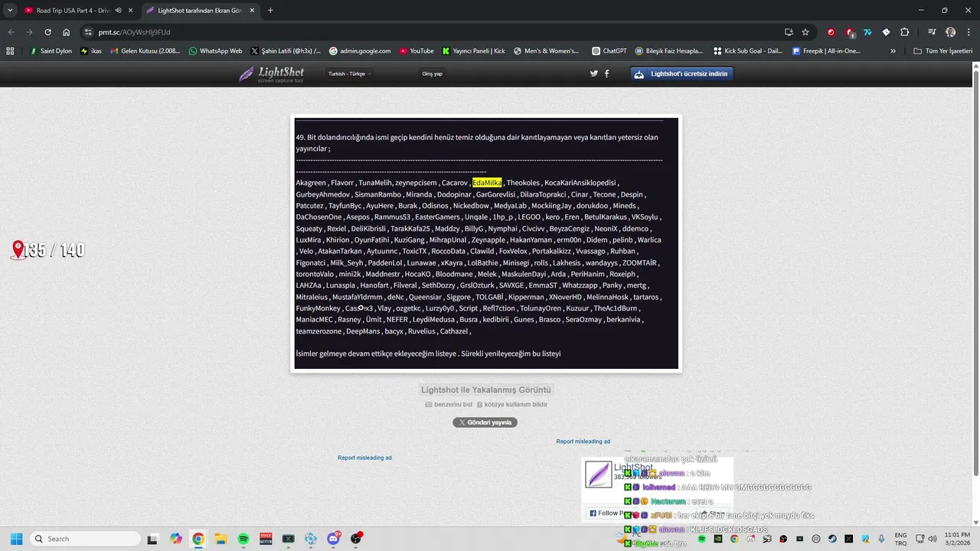The height and width of the screenshot is (551, 980).
Task: Go back using the browser back arrow
Action: coord(11,32)
